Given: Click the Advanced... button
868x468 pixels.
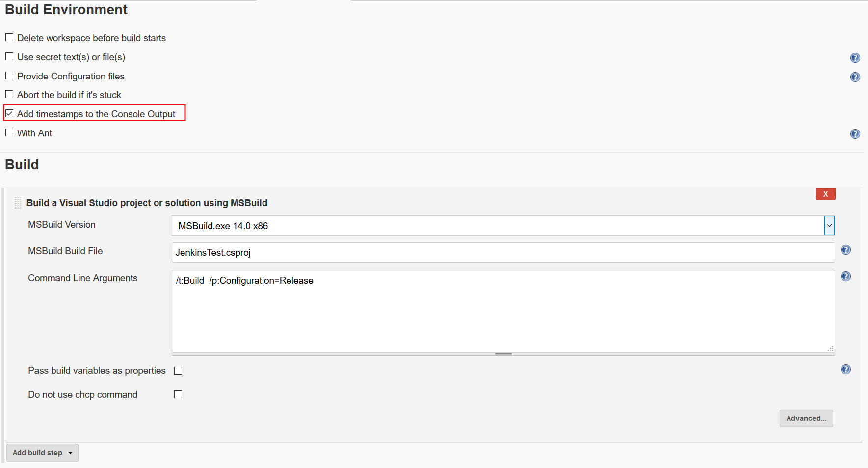Looking at the screenshot, I should (x=806, y=418).
